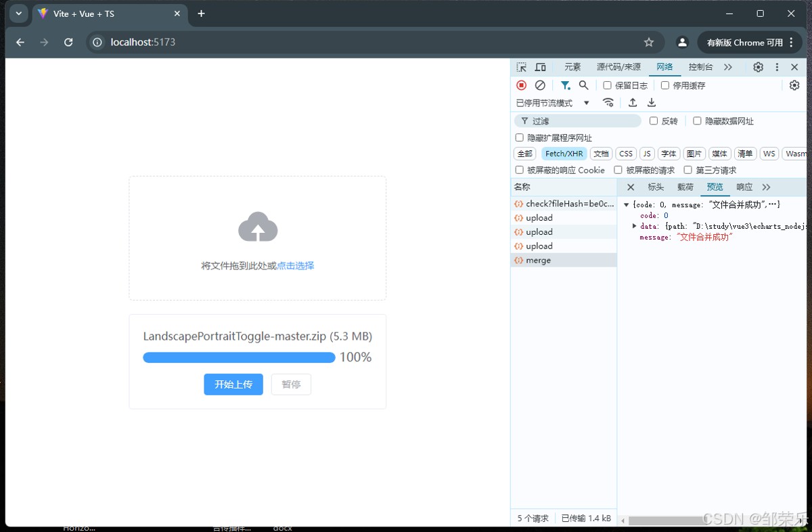
Task: Toggle the device toolbar icon
Action: pos(540,67)
